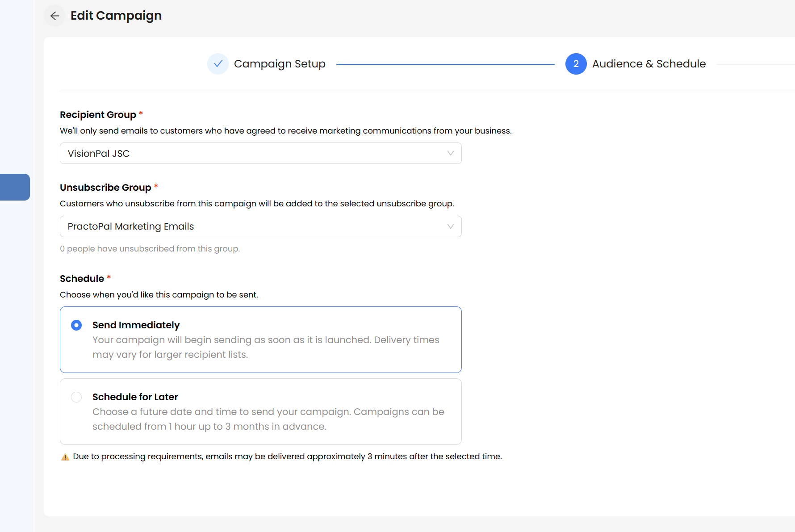Open the Unsubscribe Group dropdown showing PractoPal Marketing Emails

click(x=261, y=226)
